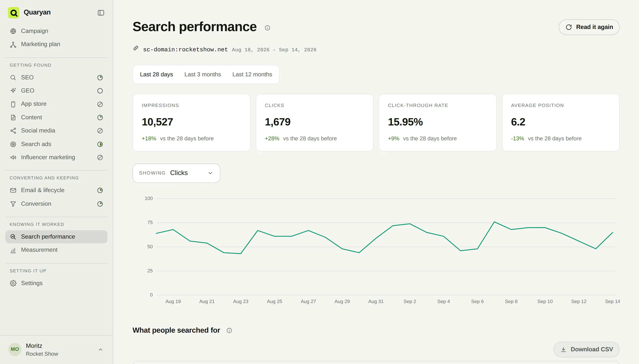This screenshot has height=364, width=639.
Task: Click the link icon before sc-domain:rocketshow.net
Action: coord(136,48)
